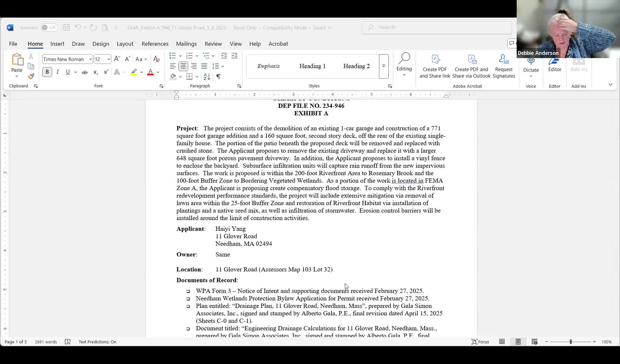Click the Clear All Formatting icon
This screenshot has height=364, width=620.
156,59
